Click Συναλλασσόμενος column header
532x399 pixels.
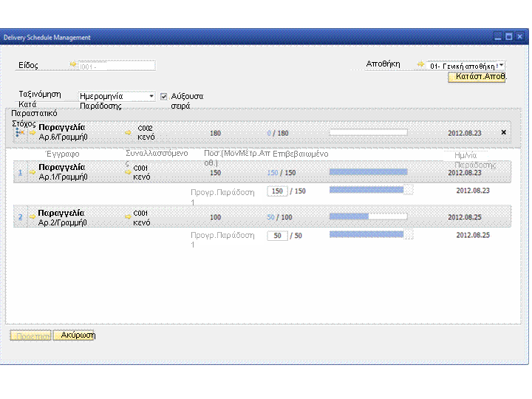click(157, 157)
